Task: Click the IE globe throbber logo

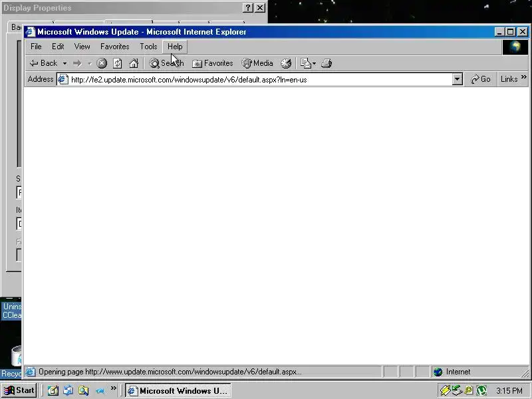Action: [515, 47]
